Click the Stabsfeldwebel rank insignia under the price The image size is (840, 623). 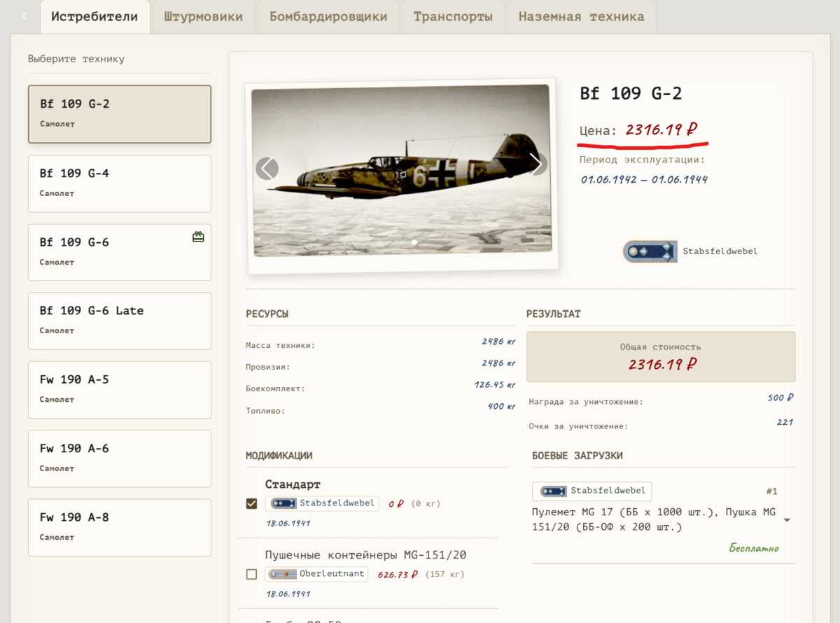coord(650,251)
